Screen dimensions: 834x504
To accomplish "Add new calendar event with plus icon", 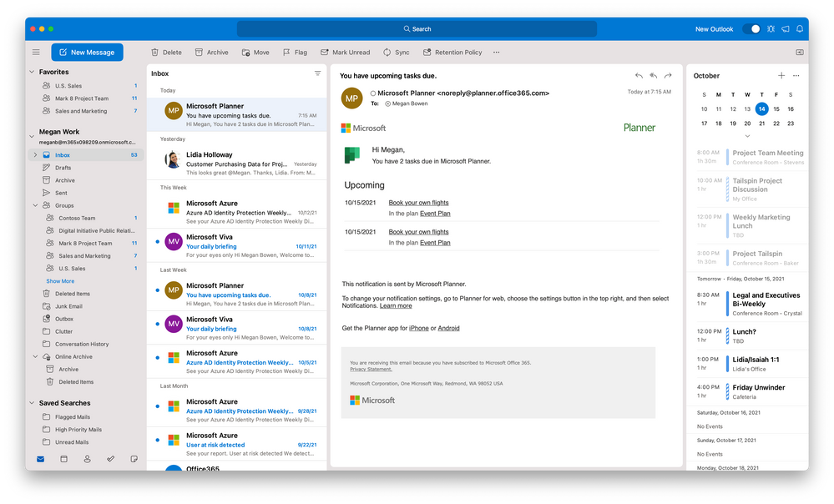I will (x=781, y=75).
